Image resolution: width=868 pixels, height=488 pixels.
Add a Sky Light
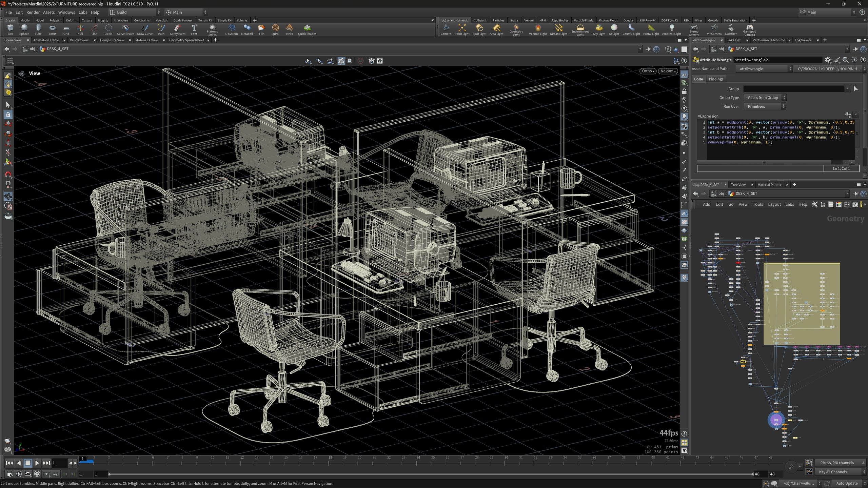[x=599, y=29]
